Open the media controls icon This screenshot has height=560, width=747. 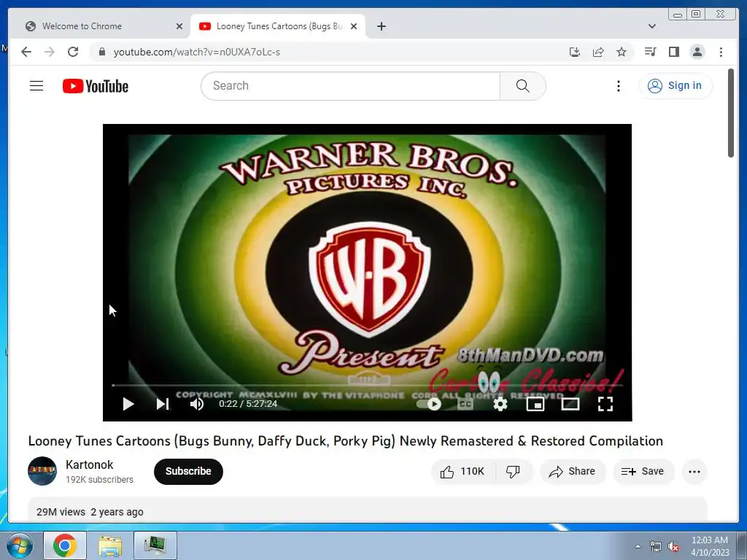(x=650, y=52)
